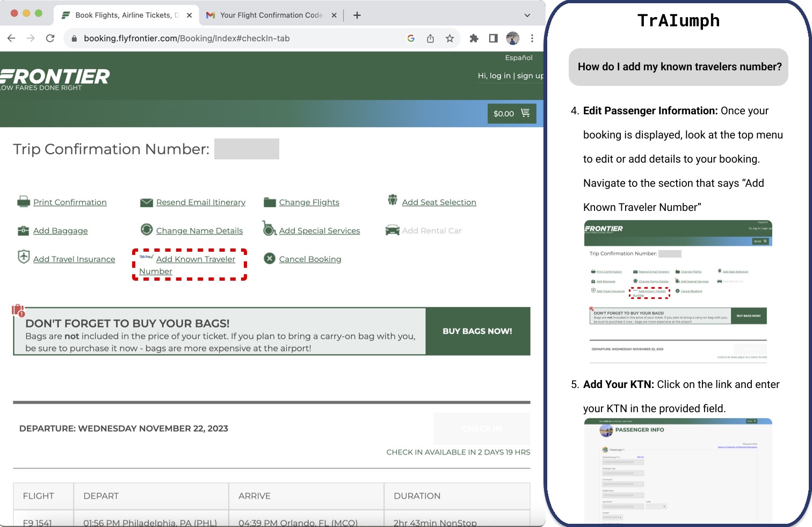Screen dimensions: 812x527
Task: Open Add Travel Insurance link
Action: pos(74,259)
